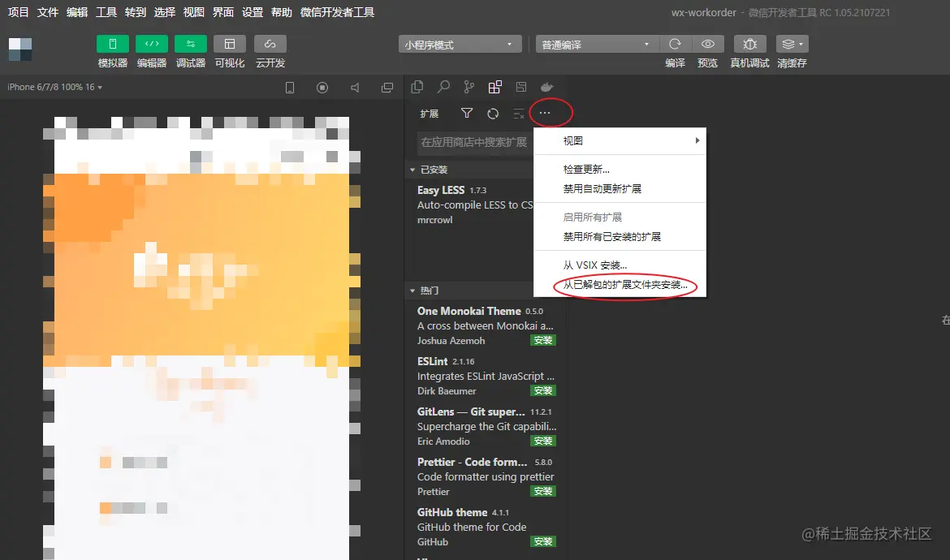Install the ESLint extension
This screenshot has height=560, width=950.
[543, 390]
